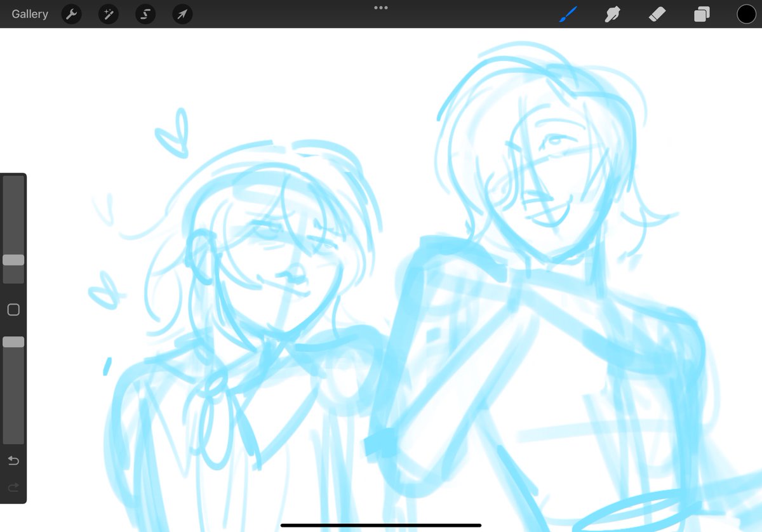Activate the Selection S-shaped tool

point(145,14)
